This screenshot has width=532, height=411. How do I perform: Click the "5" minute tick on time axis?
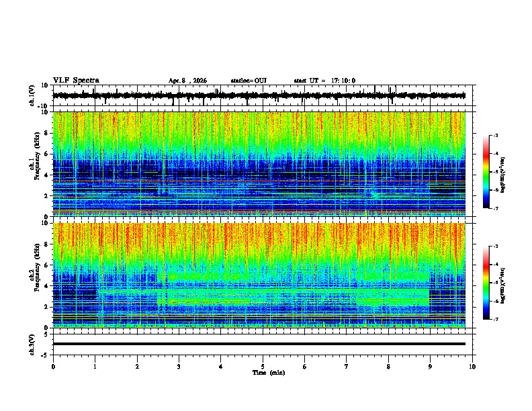pyautogui.click(x=263, y=367)
